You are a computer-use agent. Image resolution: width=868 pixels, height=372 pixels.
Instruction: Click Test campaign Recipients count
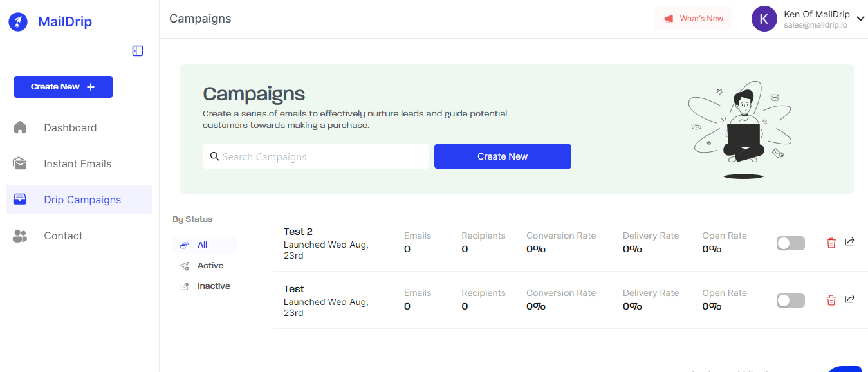click(465, 306)
